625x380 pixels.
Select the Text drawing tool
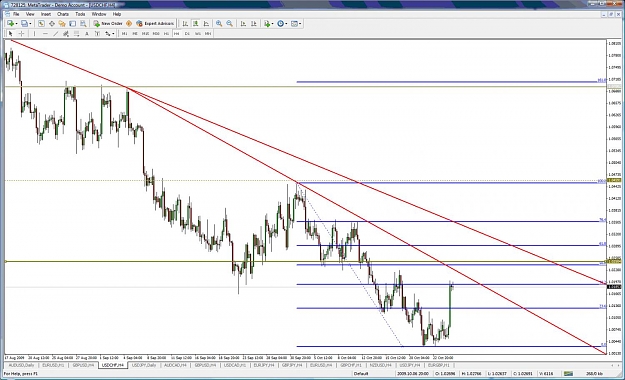(x=87, y=33)
